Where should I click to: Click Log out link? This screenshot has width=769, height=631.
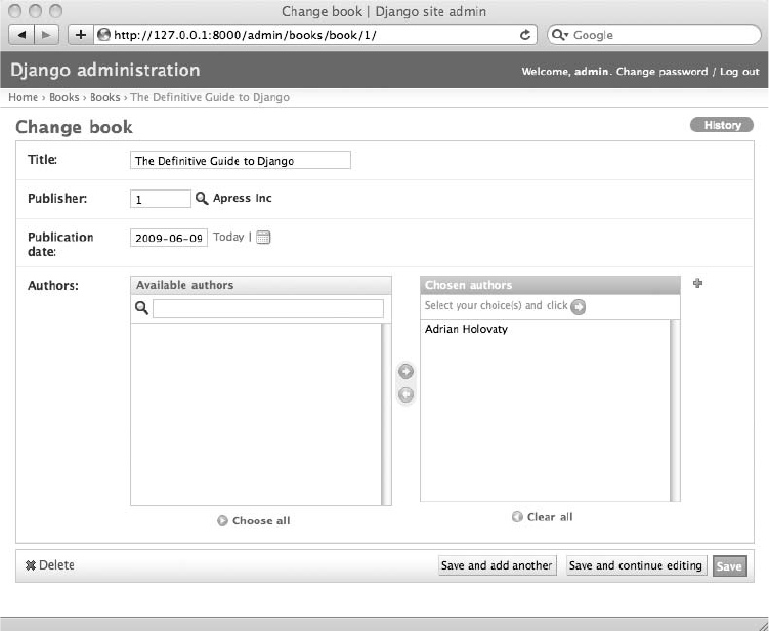740,72
